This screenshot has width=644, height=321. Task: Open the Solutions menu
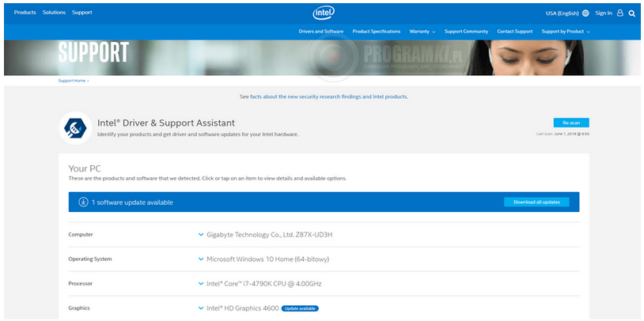[55, 13]
